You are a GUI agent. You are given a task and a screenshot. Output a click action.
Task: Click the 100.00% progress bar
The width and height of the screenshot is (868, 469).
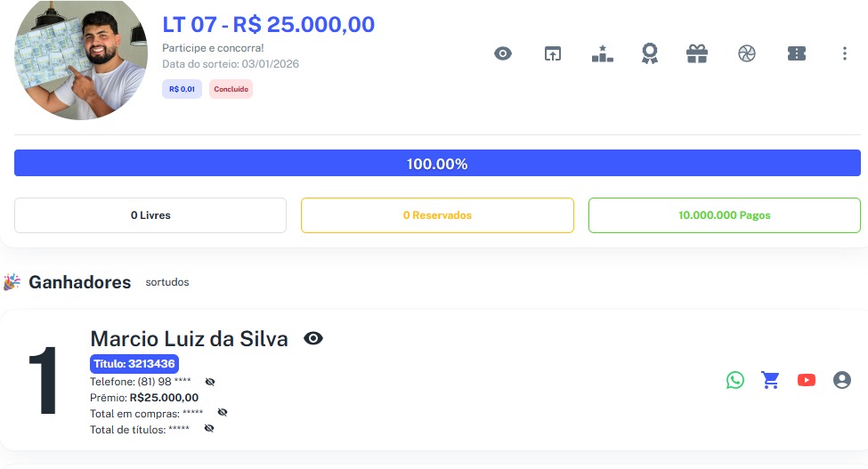point(437,164)
